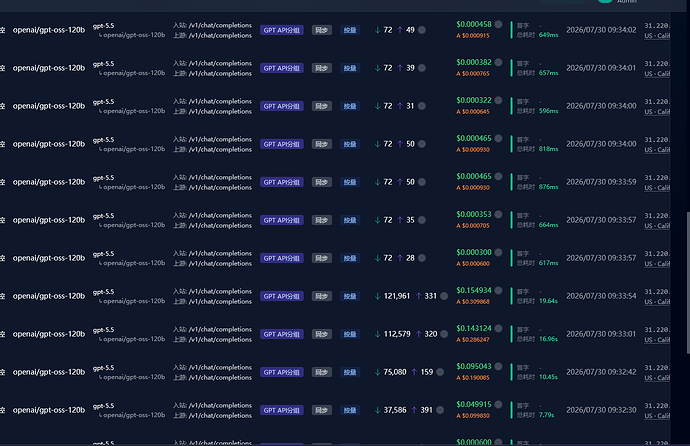Click the orange A $0.286247 cost
The width and height of the screenshot is (690, 446).
(x=473, y=340)
